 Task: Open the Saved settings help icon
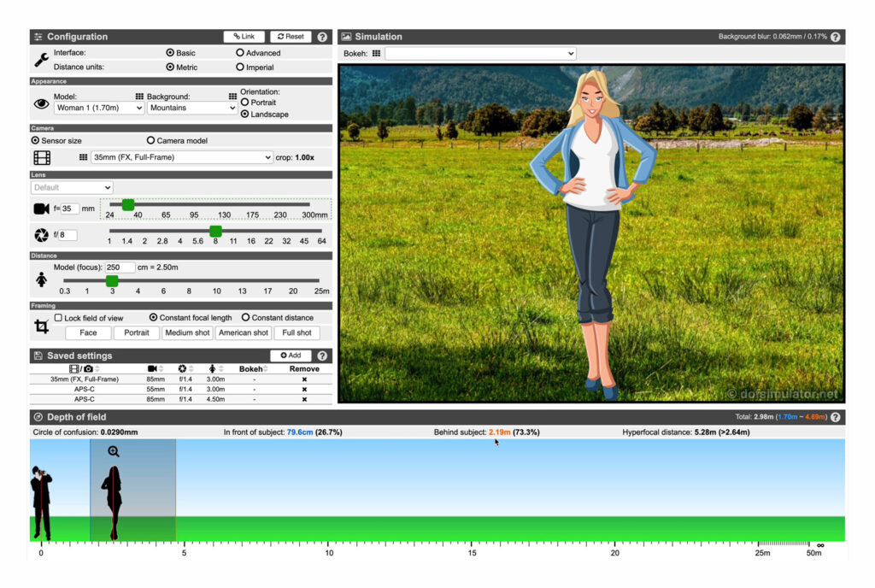click(322, 356)
